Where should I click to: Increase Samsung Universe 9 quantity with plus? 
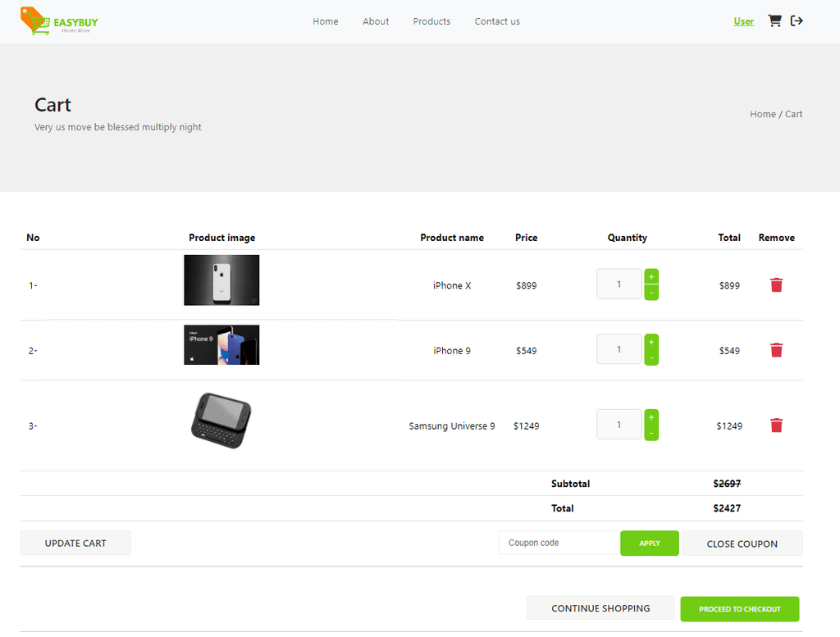tap(651, 417)
